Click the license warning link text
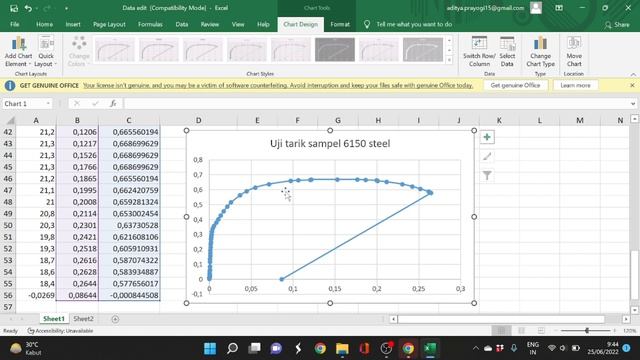The image size is (640, 360). tap(278, 85)
